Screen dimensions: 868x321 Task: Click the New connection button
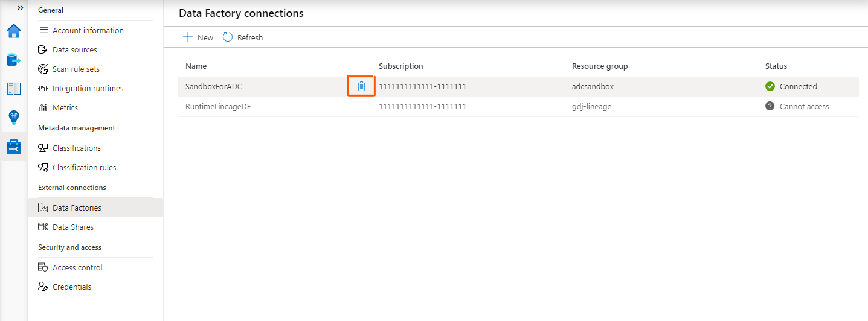pyautogui.click(x=198, y=37)
